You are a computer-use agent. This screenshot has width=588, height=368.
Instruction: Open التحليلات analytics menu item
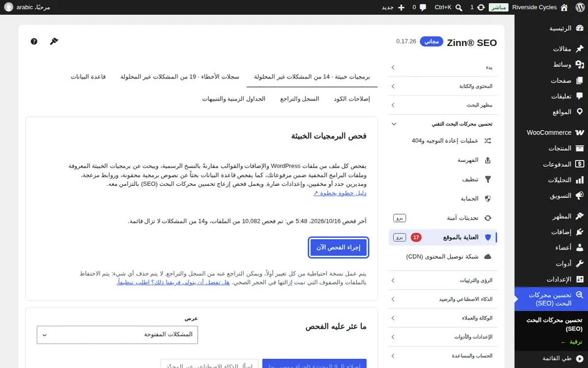551,180
